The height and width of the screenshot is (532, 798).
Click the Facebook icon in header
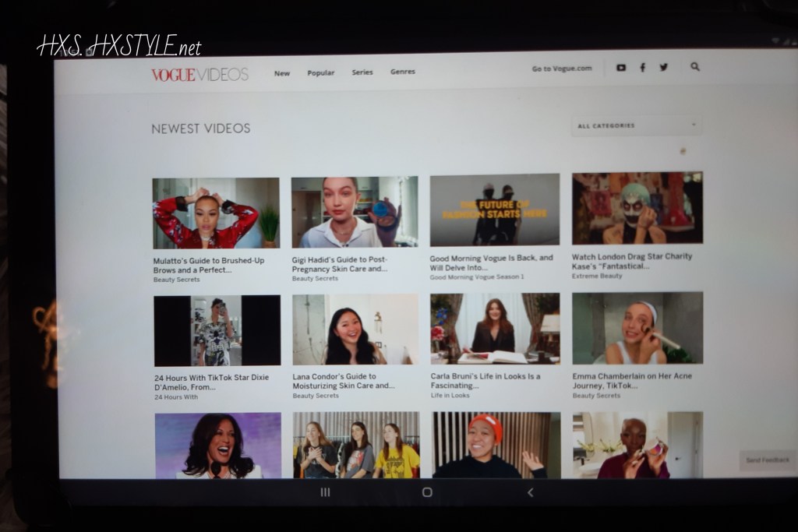point(643,68)
